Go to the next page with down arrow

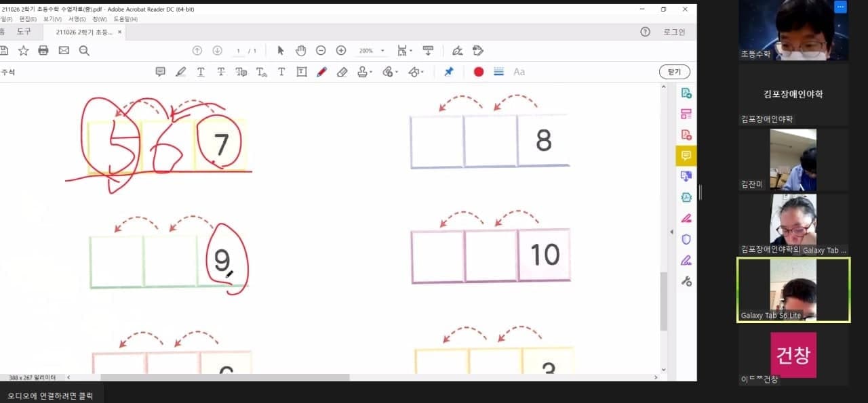tap(218, 51)
